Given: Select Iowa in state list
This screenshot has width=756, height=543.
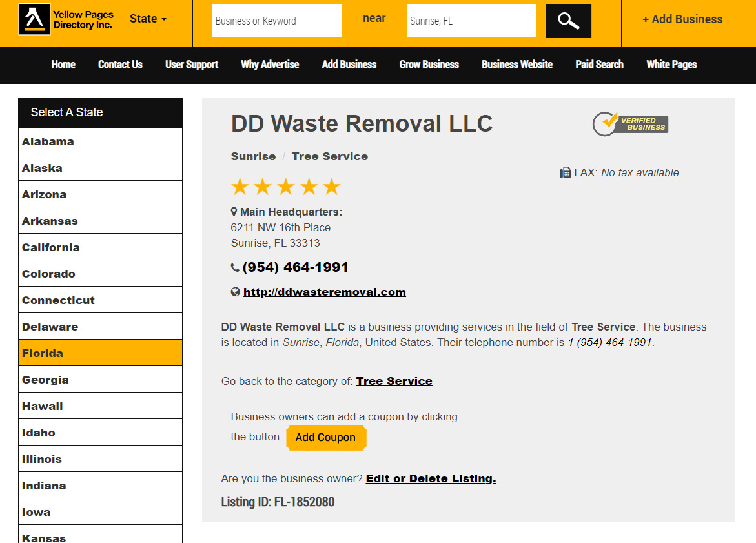Looking at the screenshot, I should coord(100,512).
